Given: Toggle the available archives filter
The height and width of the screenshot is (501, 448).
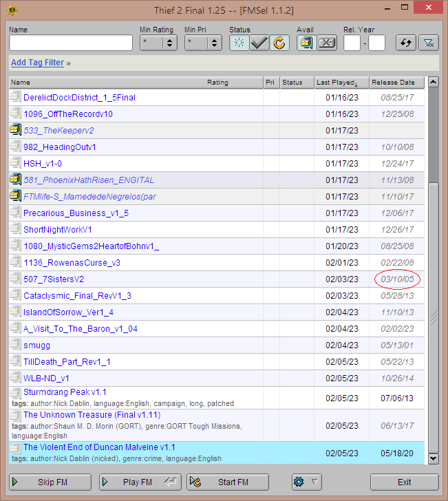Looking at the screenshot, I should tap(306, 43).
